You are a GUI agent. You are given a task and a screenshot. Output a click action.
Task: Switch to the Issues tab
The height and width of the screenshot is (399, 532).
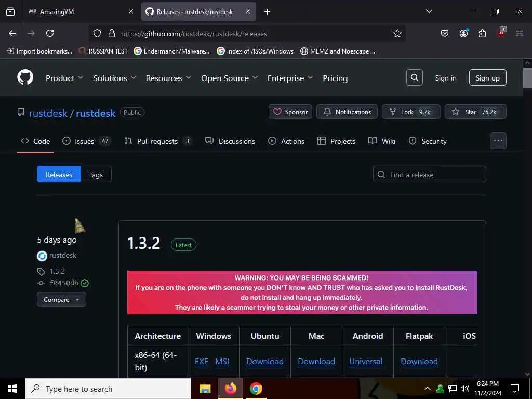[86, 141]
